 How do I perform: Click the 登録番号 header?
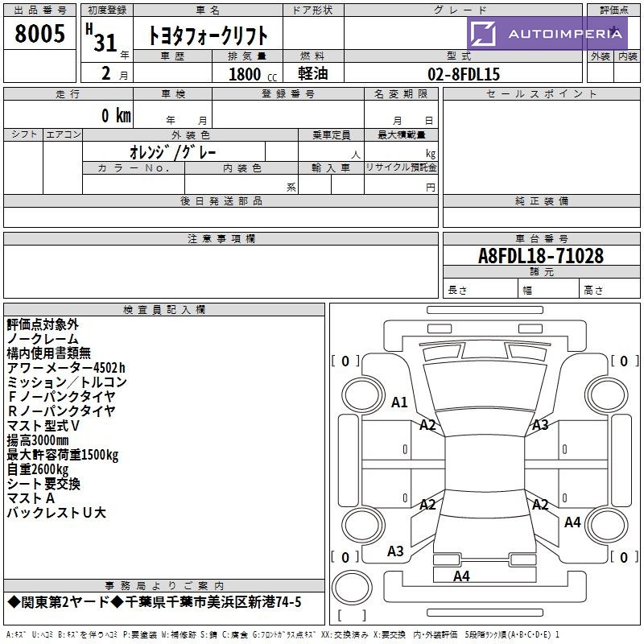288,94
